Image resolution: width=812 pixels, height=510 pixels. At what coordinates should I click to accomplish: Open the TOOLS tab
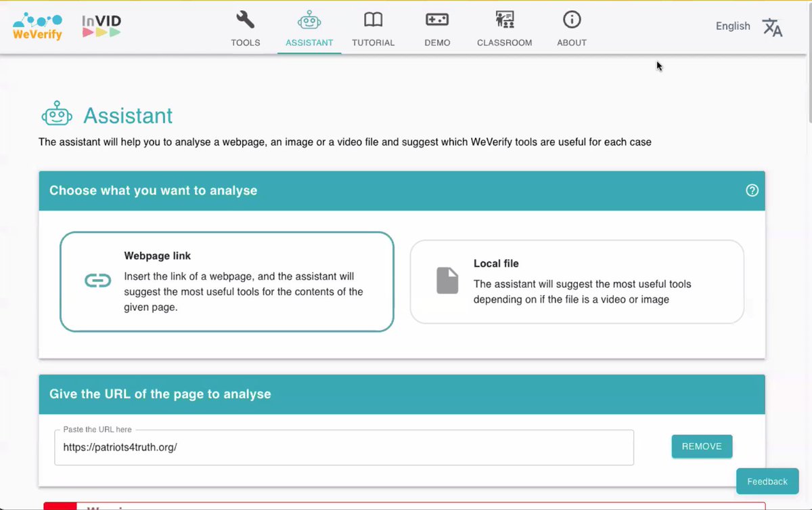pyautogui.click(x=245, y=28)
